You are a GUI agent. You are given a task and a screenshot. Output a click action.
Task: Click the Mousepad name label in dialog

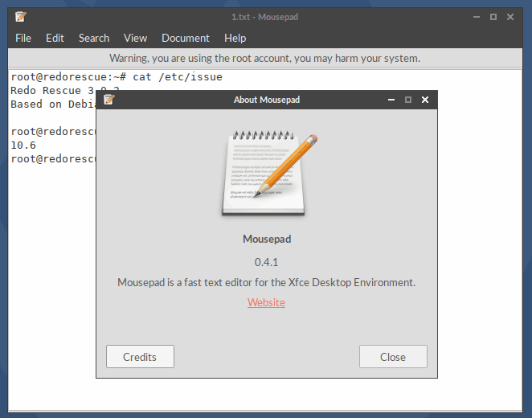(267, 239)
